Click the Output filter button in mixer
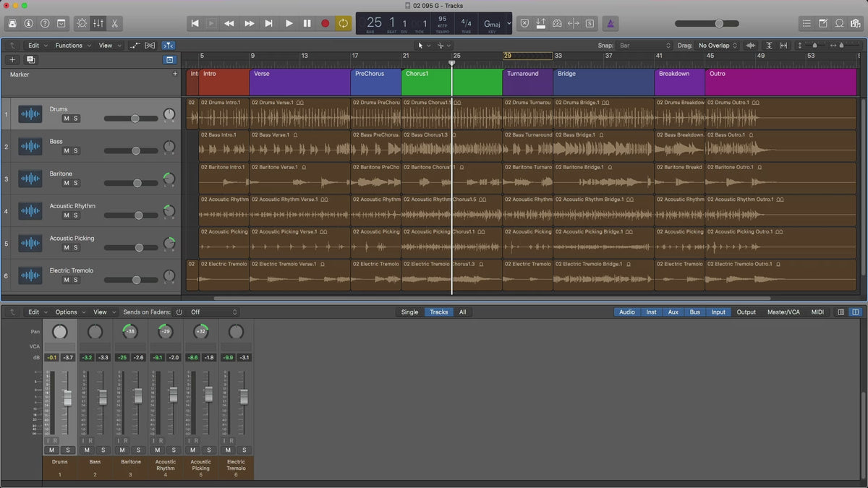This screenshot has height=488, width=868. click(x=746, y=312)
